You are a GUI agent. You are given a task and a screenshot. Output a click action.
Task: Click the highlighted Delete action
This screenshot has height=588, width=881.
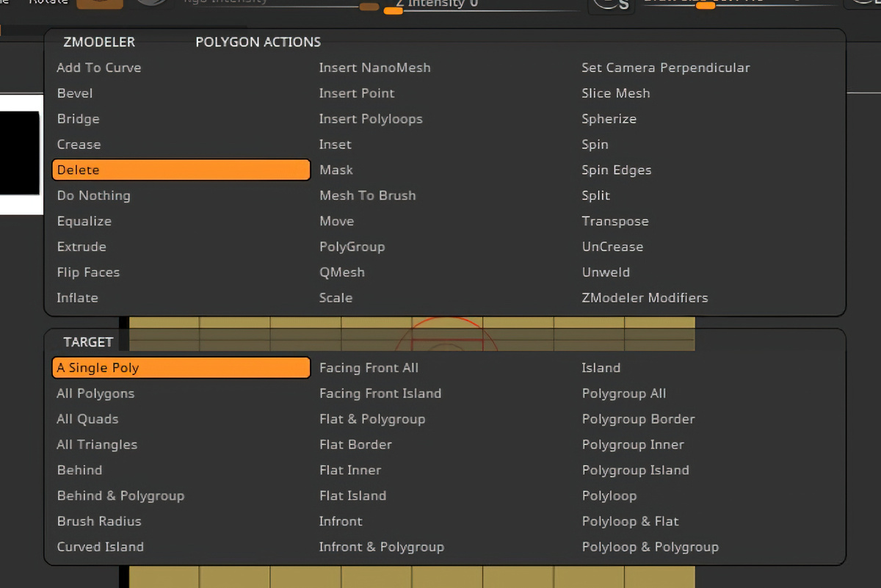tap(181, 170)
